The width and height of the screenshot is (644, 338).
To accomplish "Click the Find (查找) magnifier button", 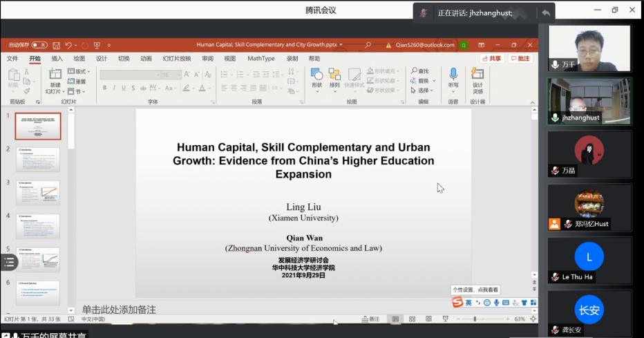I will pyautogui.click(x=419, y=71).
